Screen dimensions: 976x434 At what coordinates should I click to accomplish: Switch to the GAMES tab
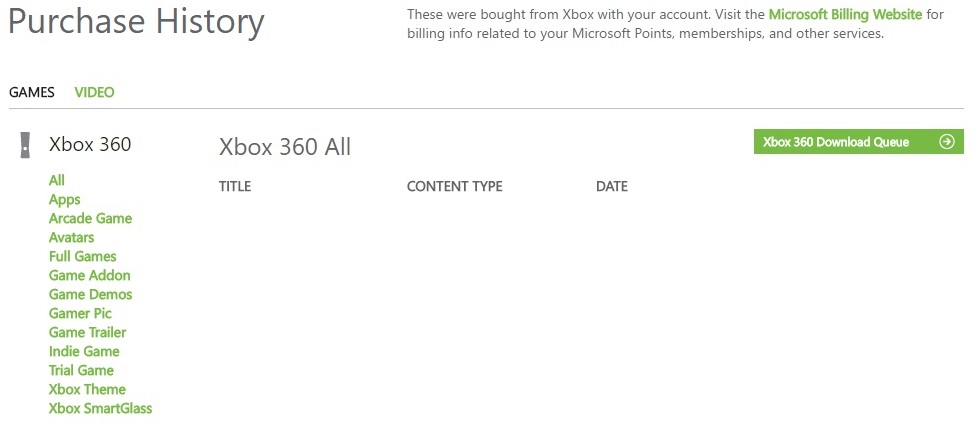[32, 92]
